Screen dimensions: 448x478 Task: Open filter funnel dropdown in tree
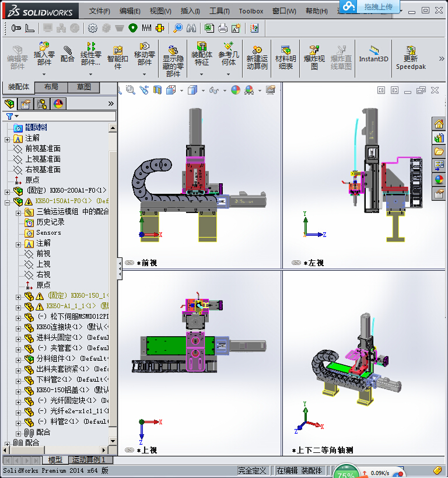(12, 117)
